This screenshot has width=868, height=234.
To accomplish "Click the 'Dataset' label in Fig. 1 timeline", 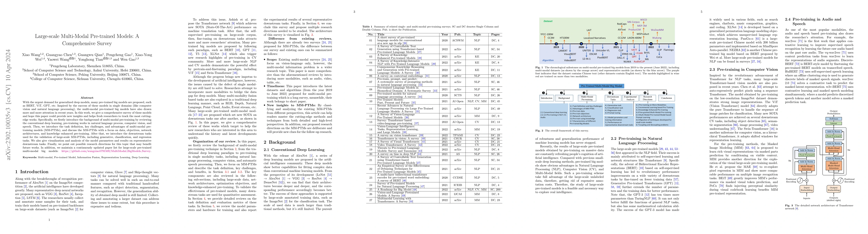I will (x=548, y=21).
